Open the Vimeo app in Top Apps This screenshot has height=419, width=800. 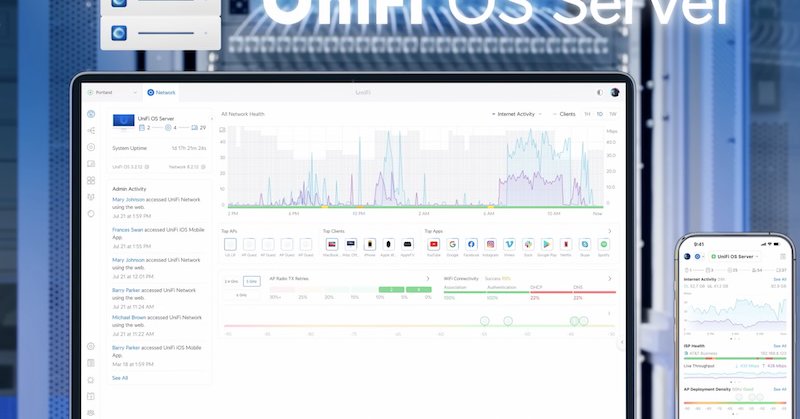pyautogui.click(x=509, y=244)
